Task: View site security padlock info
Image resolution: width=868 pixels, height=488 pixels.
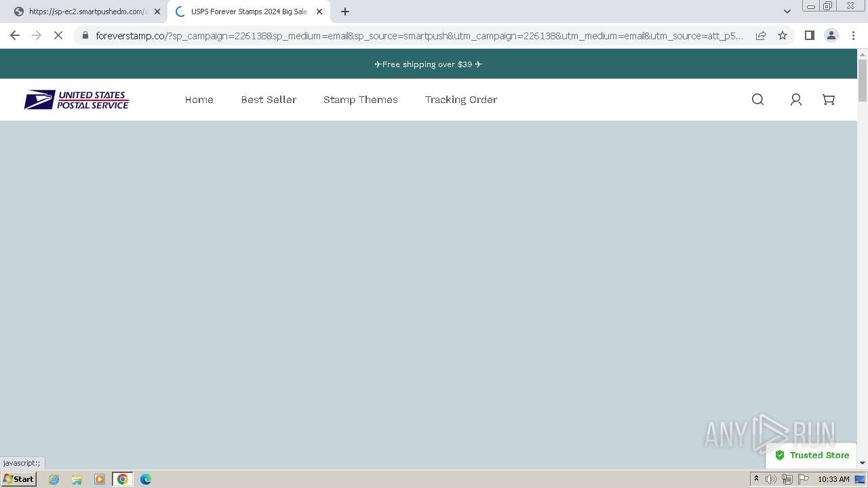Action: tap(85, 35)
